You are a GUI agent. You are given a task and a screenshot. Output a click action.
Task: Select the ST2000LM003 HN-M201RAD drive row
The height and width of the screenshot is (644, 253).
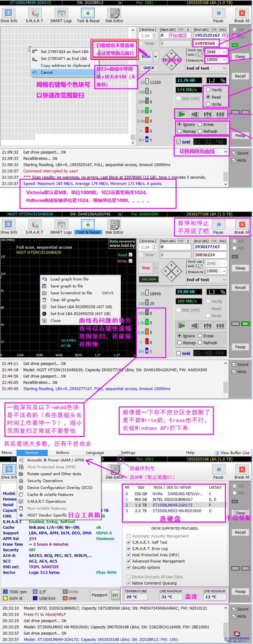(174, 511)
